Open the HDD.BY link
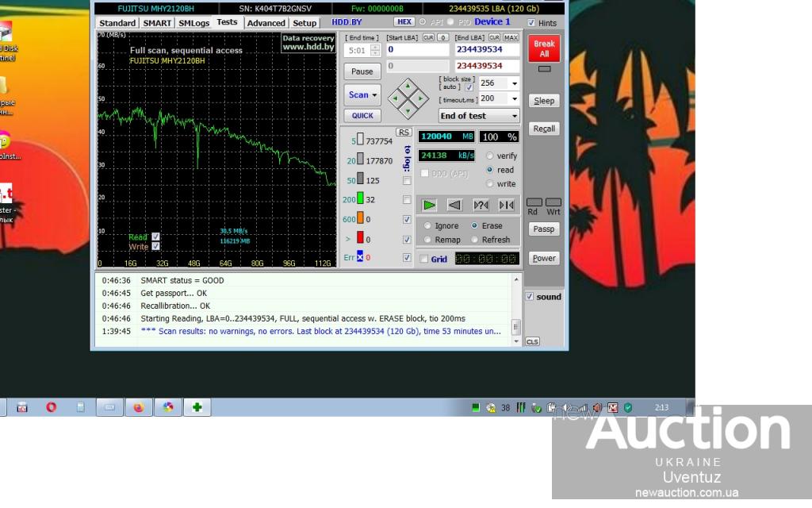 click(347, 21)
